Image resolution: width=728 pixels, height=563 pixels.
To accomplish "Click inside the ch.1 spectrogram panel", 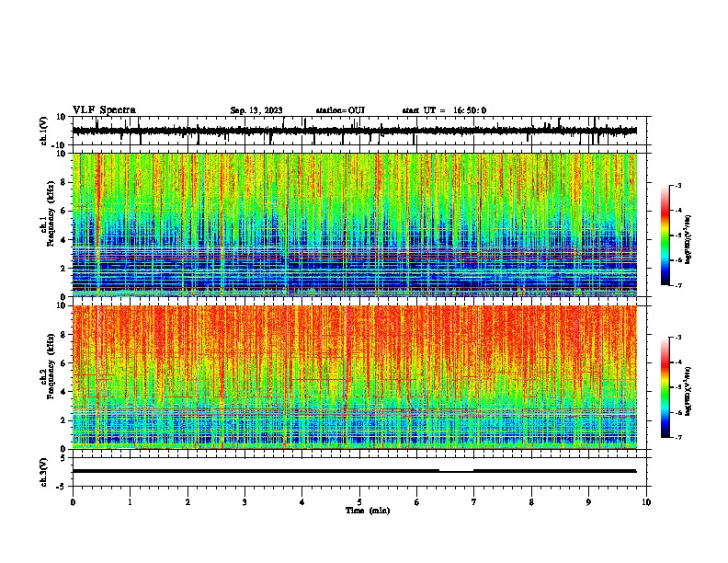I will pos(354,224).
